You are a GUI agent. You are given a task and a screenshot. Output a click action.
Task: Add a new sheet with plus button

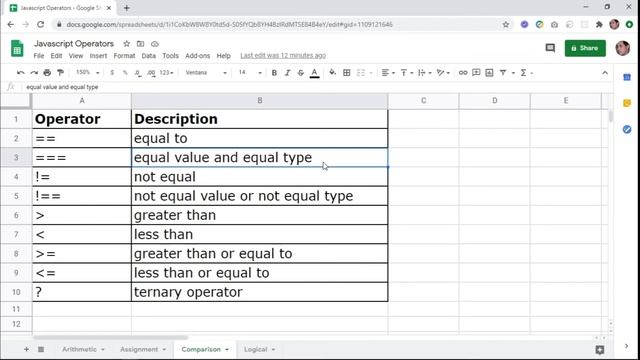(x=26, y=349)
